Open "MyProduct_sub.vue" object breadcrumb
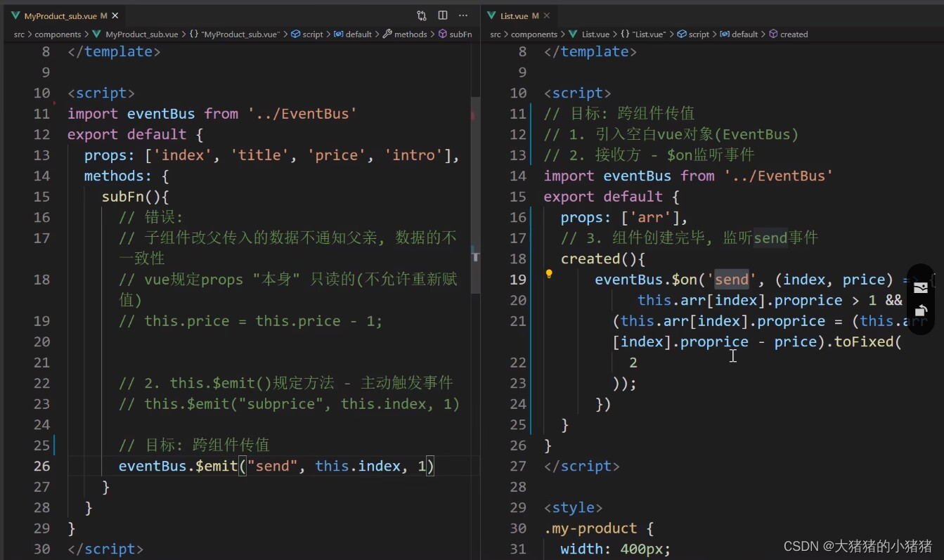 click(235, 34)
